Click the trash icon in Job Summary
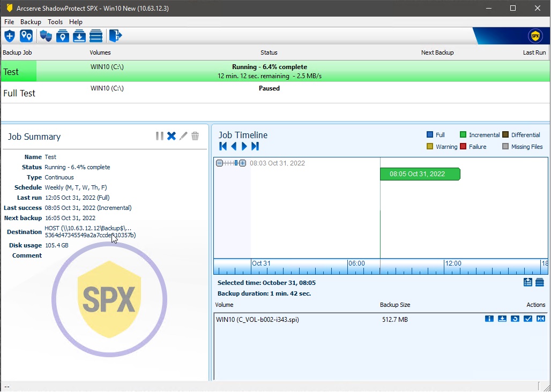This screenshot has height=392, width=551. 195,136
